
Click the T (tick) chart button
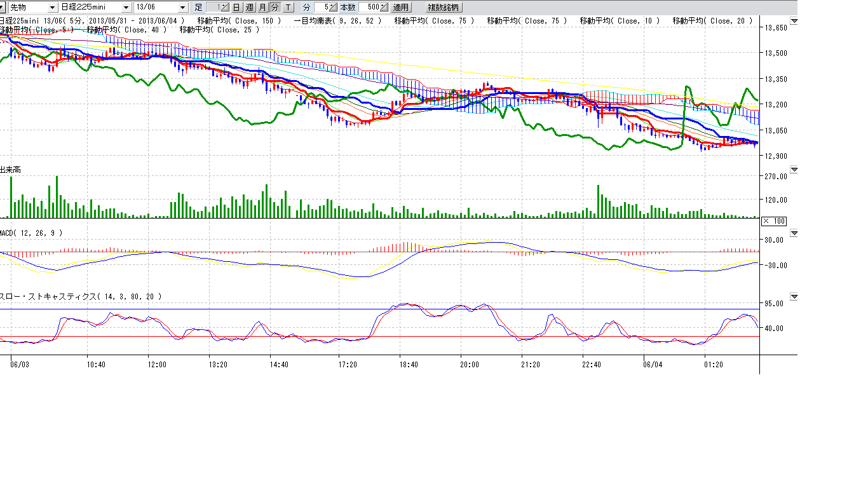[288, 8]
